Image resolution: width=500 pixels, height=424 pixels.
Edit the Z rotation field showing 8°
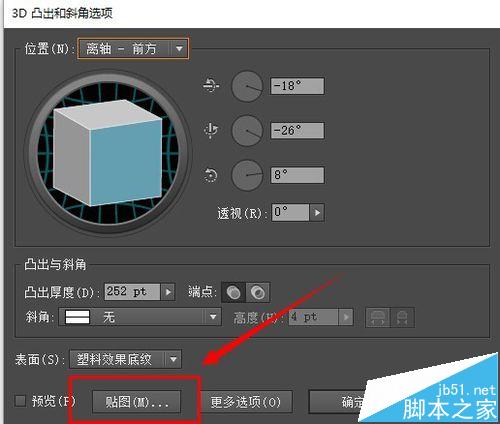(x=297, y=175)
